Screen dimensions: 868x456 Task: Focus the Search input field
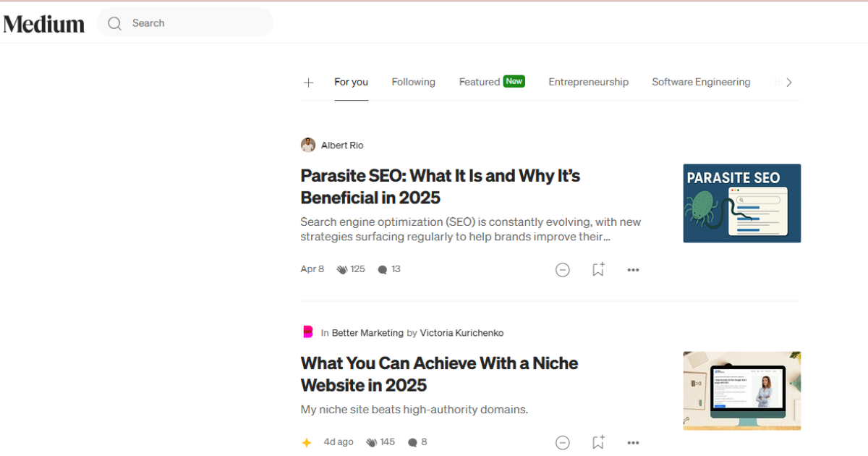pos(185,22)
